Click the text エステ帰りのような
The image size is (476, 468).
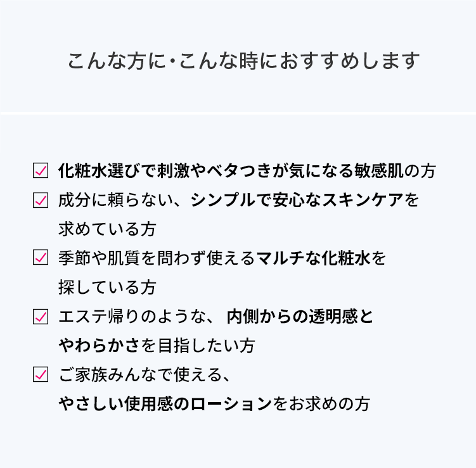[131, 317]
